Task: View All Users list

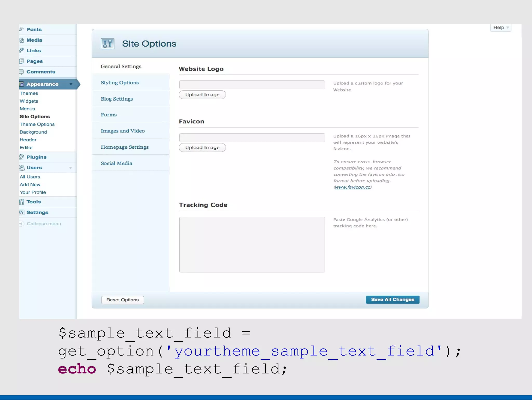Action: coord(30,177)
